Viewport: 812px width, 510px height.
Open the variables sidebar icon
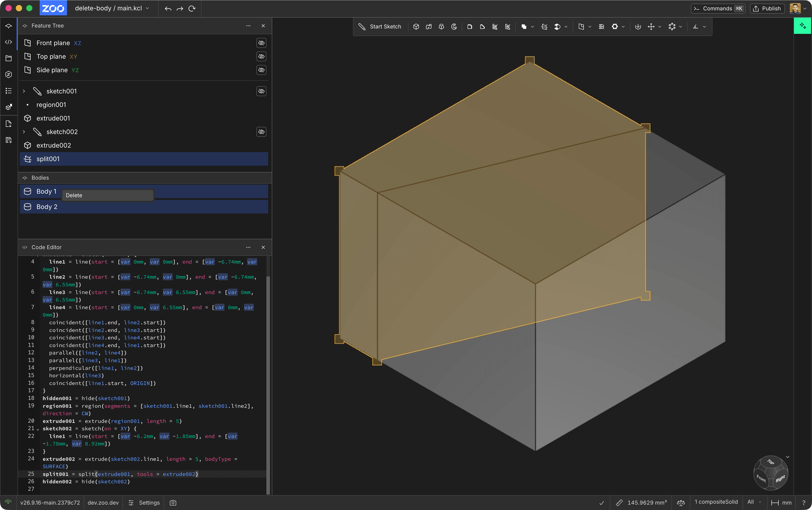9,74
